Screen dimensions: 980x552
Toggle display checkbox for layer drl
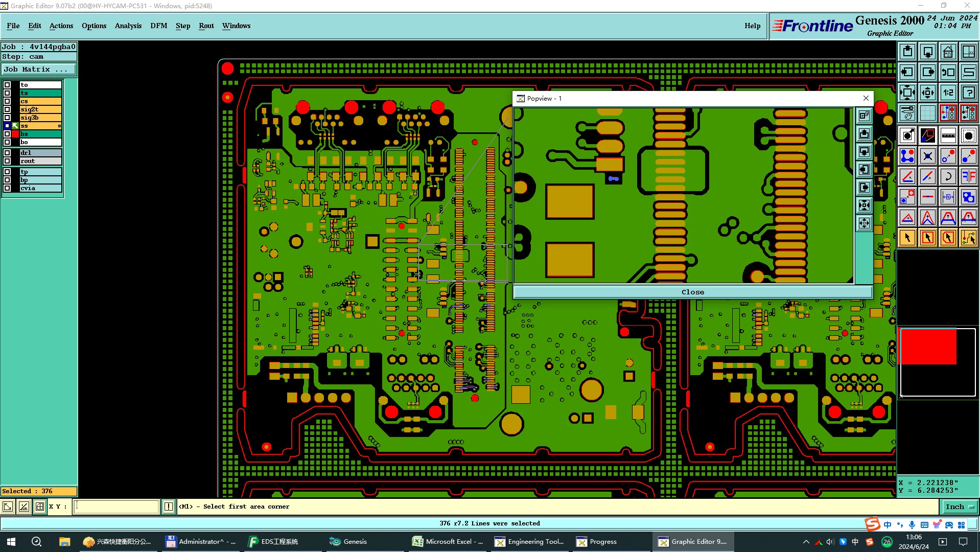[x=7, y=153]
